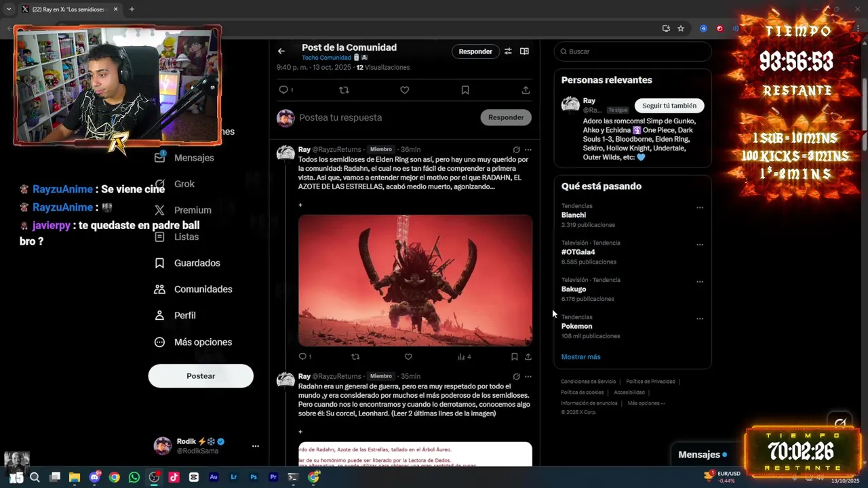868x488 pixels.
Task: Open the Bianchi trending topic
Action: 574,215
